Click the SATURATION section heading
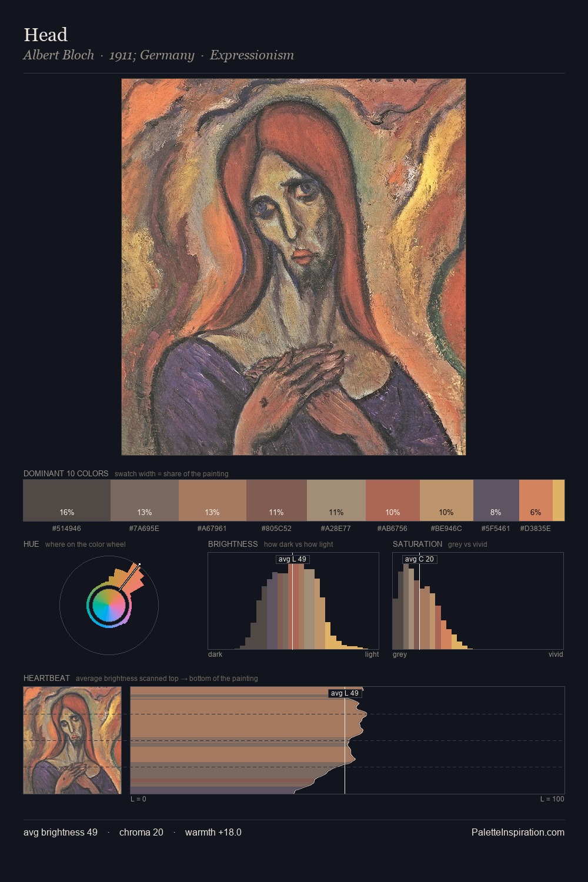588x882 pixels. pyautogui.click(x=417, y=544)
